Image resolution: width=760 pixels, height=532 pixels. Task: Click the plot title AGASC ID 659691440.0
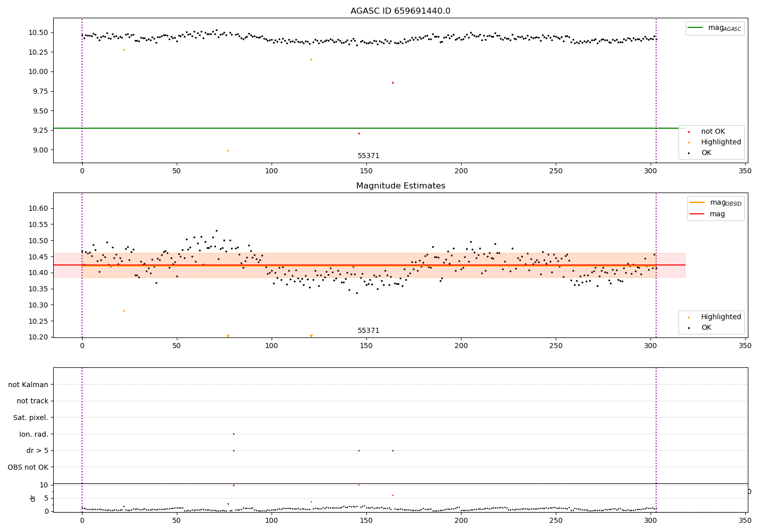click(x=400, y=11)
